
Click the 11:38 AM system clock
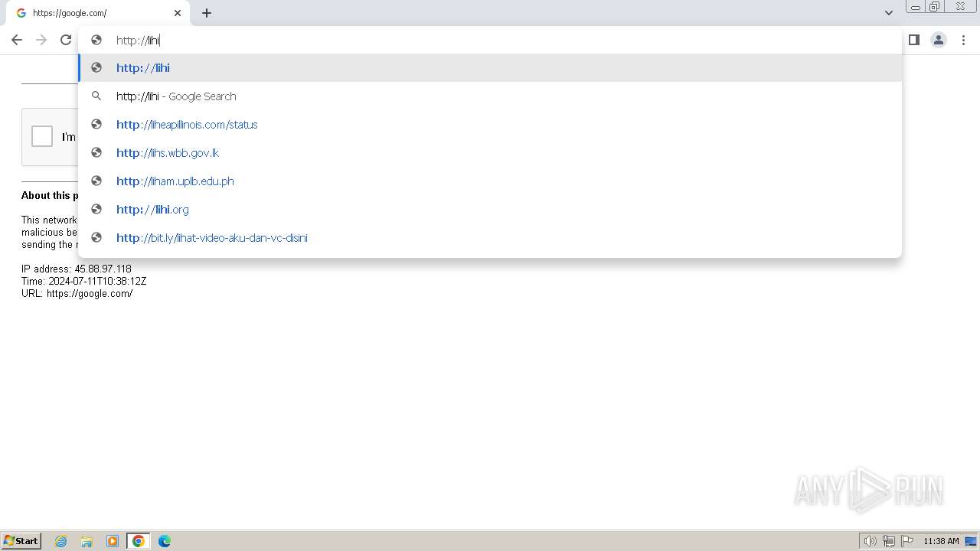point(941,541)
